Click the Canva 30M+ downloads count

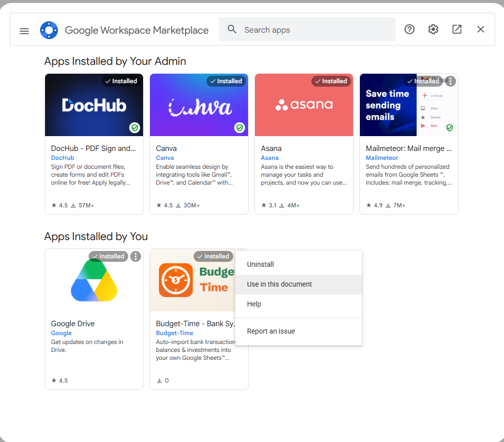tap(188, 205)
